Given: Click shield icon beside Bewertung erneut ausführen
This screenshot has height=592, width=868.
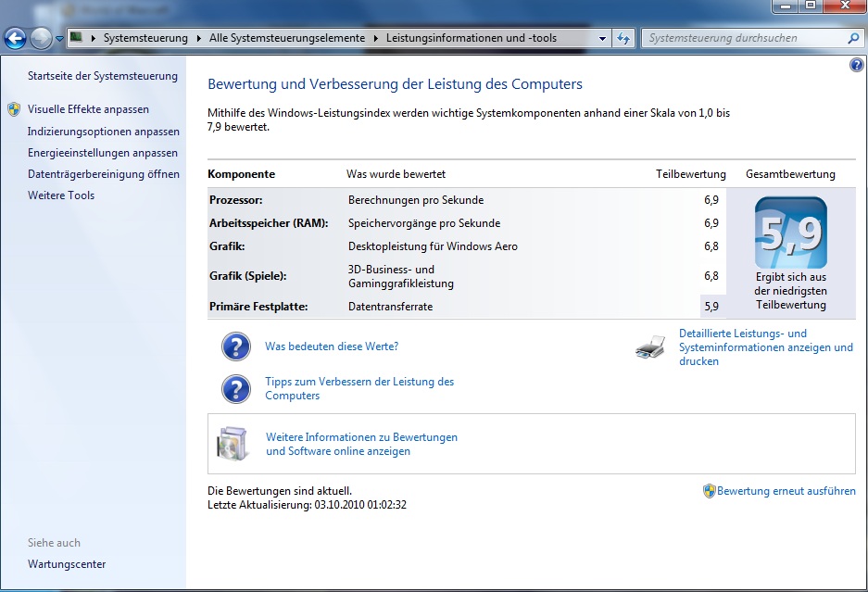Looking at the screenshot, I should click(x=709, y=491).
